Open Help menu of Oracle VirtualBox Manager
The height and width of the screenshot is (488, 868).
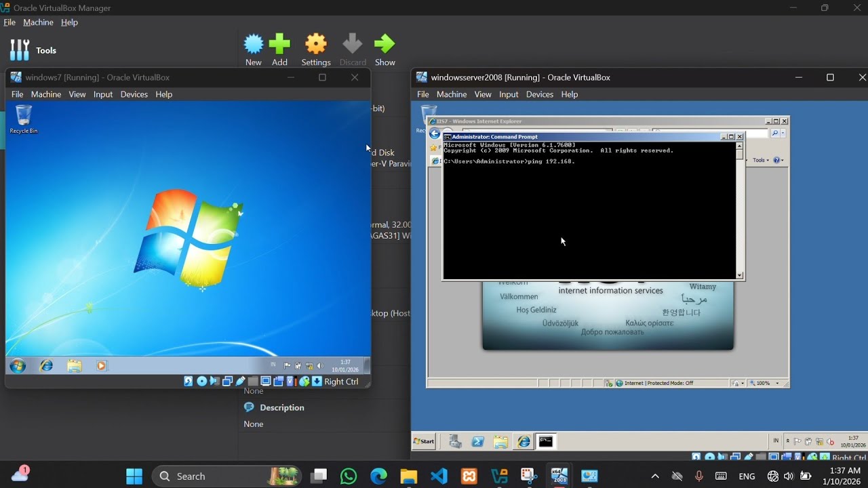[x=69, y=22]
